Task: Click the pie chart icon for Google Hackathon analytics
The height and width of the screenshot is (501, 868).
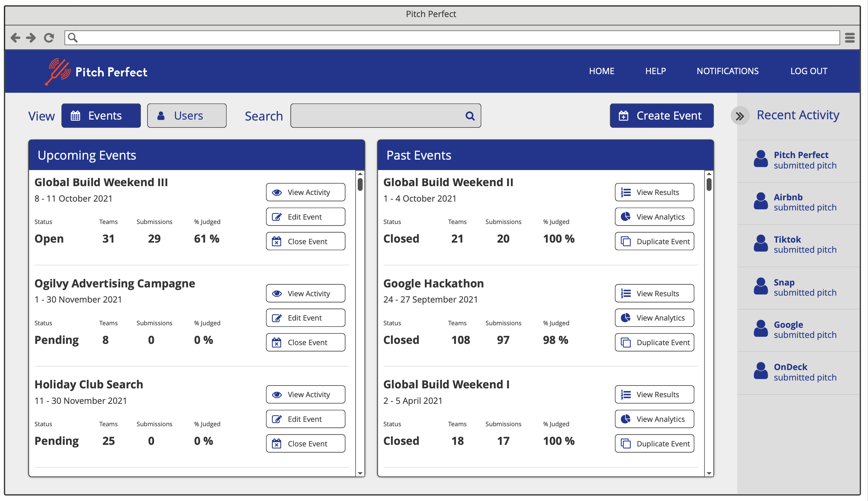Action: click(x=625, y=318)
